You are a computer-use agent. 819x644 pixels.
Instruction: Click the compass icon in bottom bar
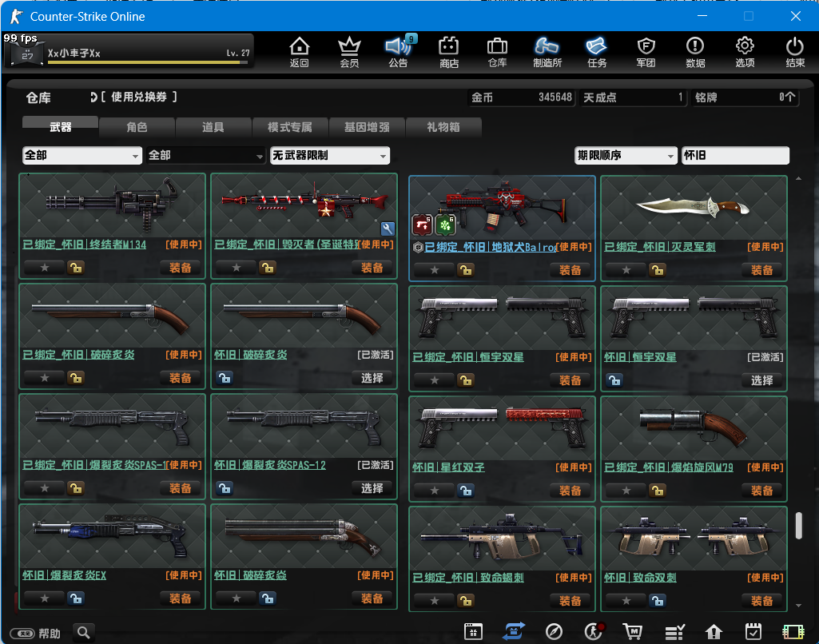pos(554,631)
